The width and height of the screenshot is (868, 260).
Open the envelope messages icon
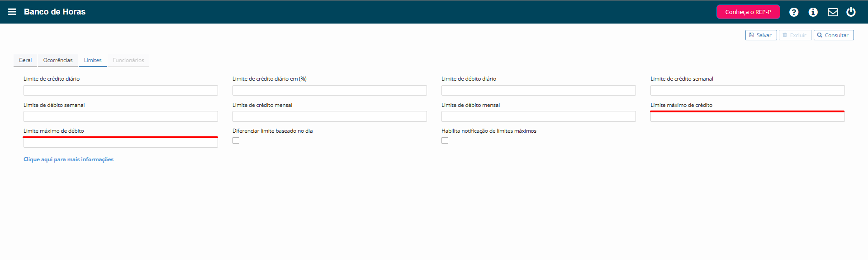pyautogui.click(x=833, y=12)
